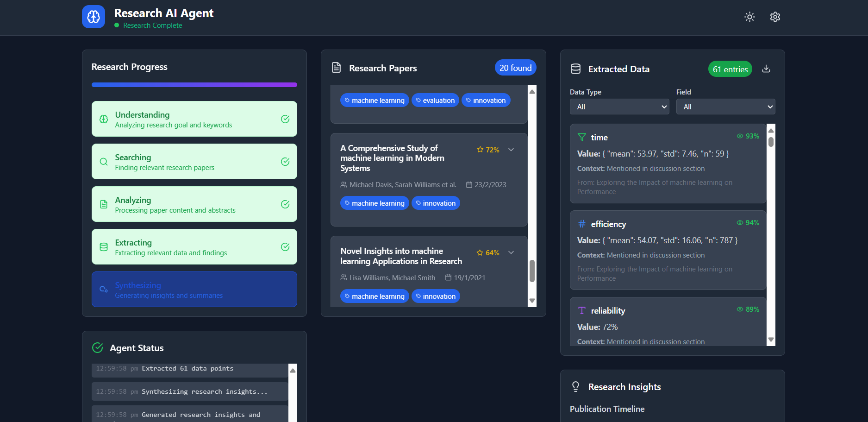Viewport: 868px width, 422px height.
Task: Open settings via the gear icon
Action: (775, 17)
